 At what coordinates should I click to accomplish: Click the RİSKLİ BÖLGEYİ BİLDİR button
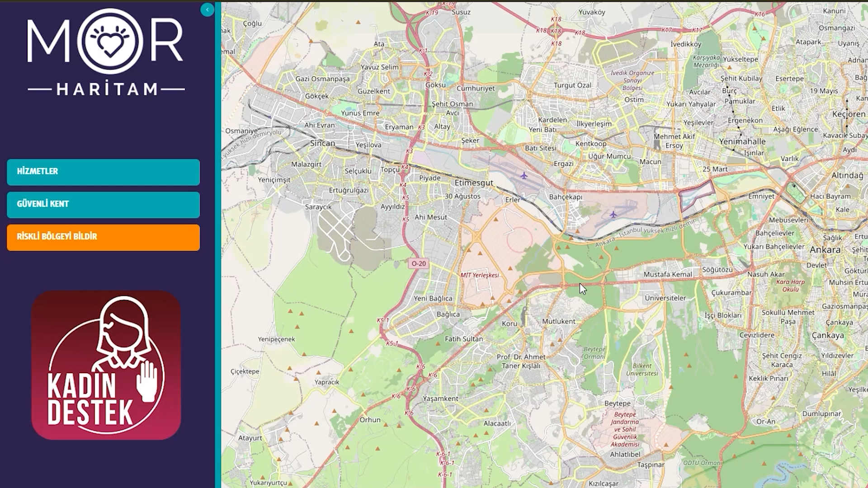[103, 237]
